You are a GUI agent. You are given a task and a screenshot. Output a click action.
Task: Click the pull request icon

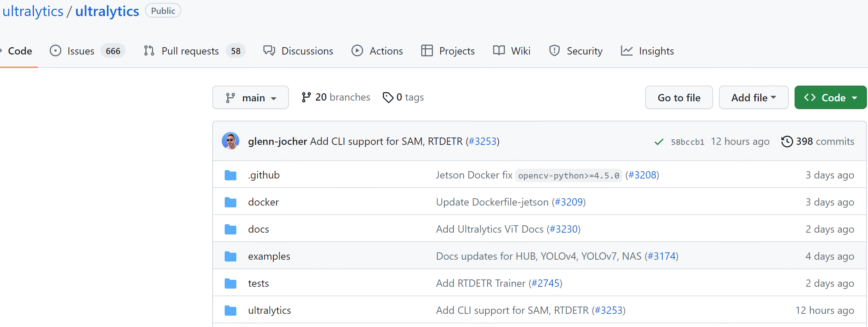point(149,50)
